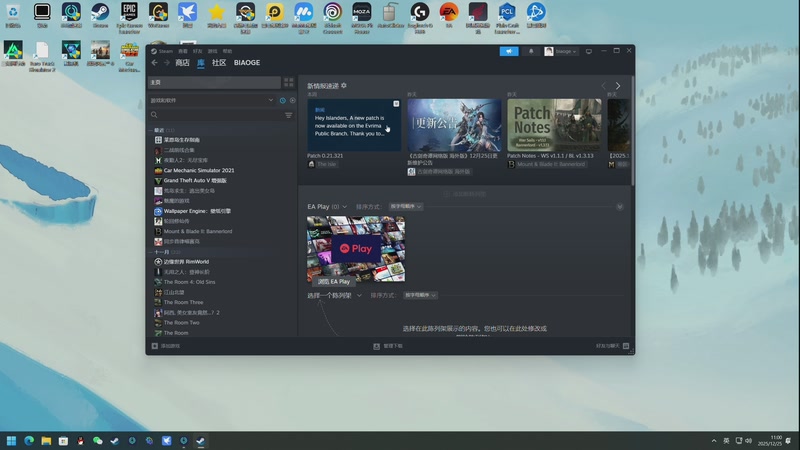
Task: Expand the games and software category dropdown
Action: [x=271, y=100]
